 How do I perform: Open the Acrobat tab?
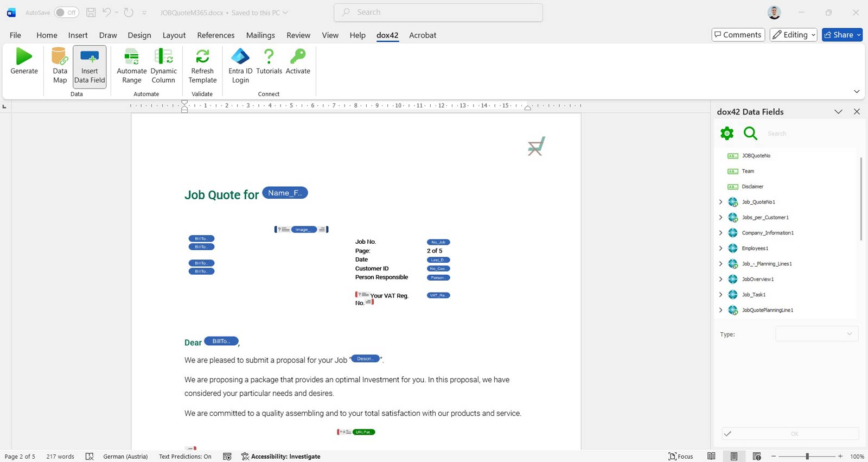(x=423, y=35)
